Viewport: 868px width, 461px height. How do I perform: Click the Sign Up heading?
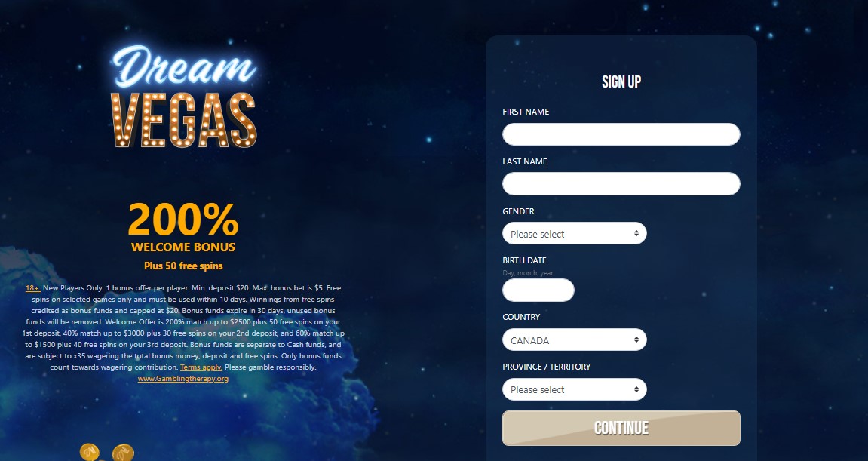click(x=621, y=82)
